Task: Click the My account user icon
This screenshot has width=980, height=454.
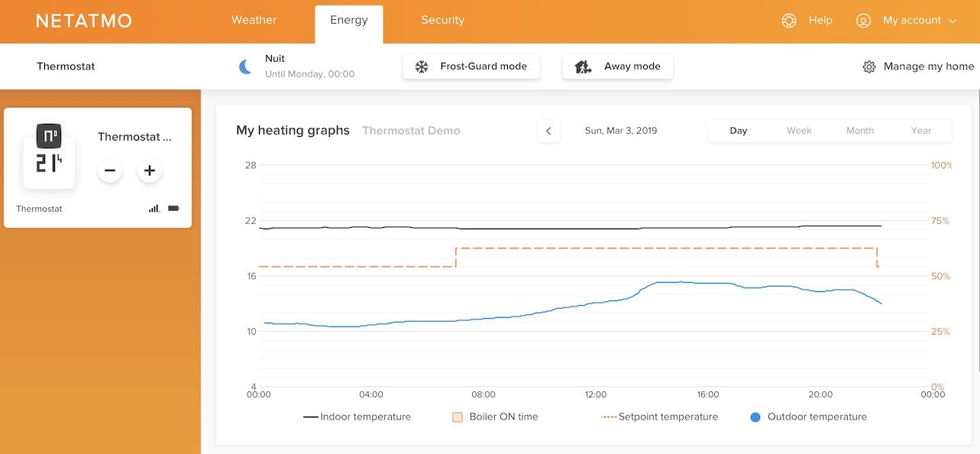Action: point(863,21)
